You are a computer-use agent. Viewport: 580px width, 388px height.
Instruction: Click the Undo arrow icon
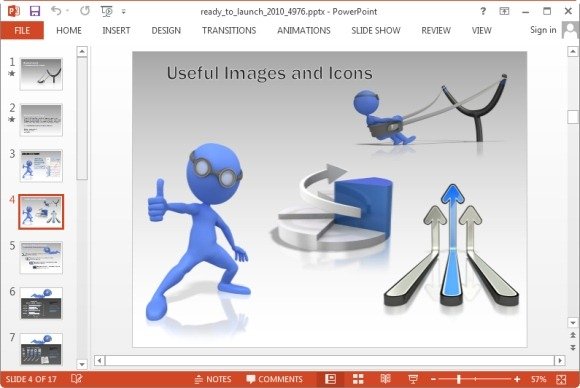coord(56,11)
